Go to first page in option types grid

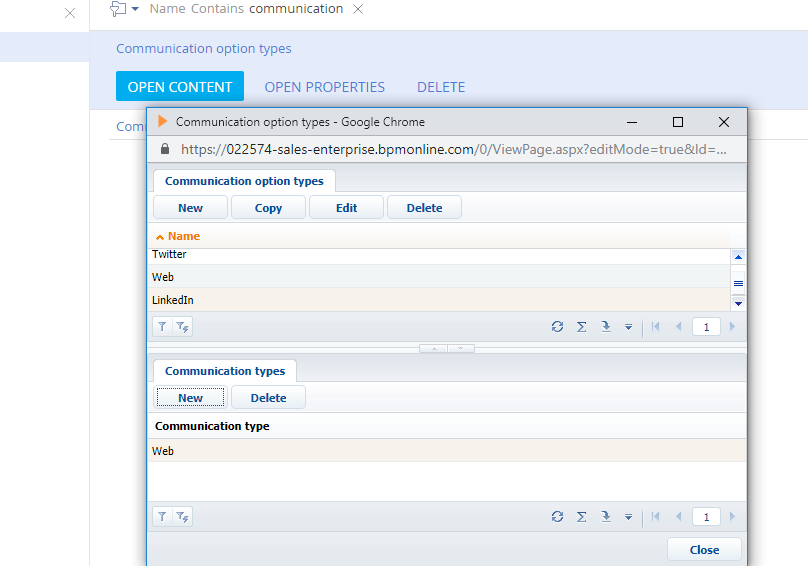(x=655, y=327)
